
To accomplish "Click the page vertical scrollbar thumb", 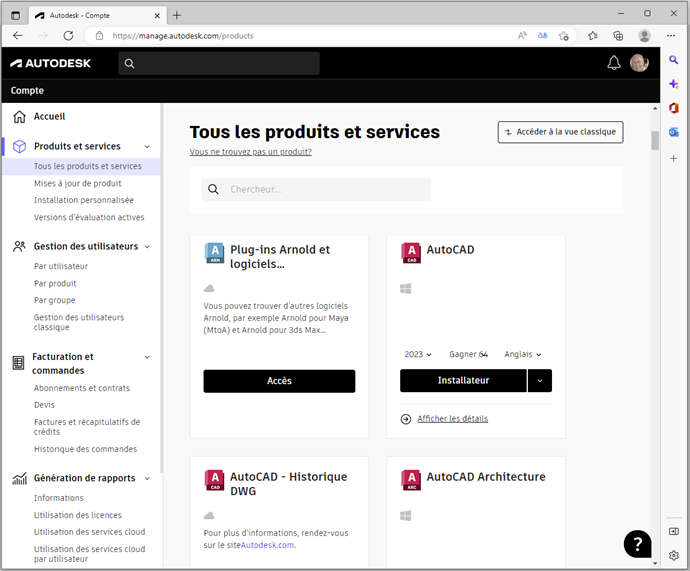I will point(655,141).
